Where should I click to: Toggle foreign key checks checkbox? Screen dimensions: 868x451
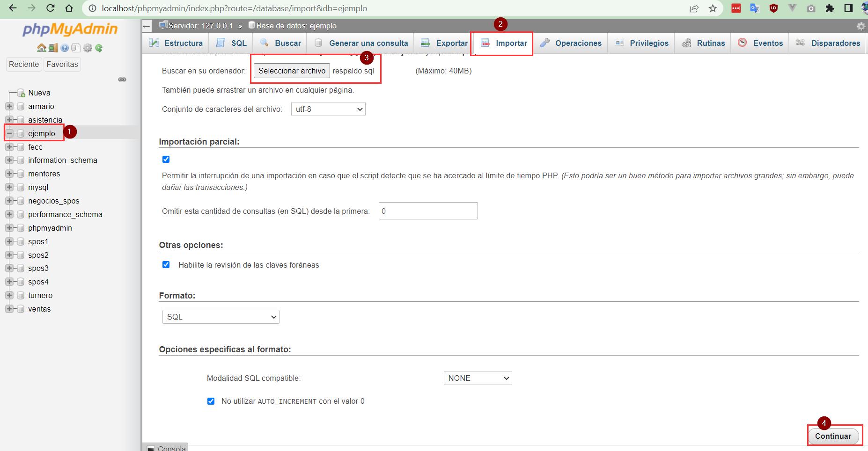coord(166,264)
